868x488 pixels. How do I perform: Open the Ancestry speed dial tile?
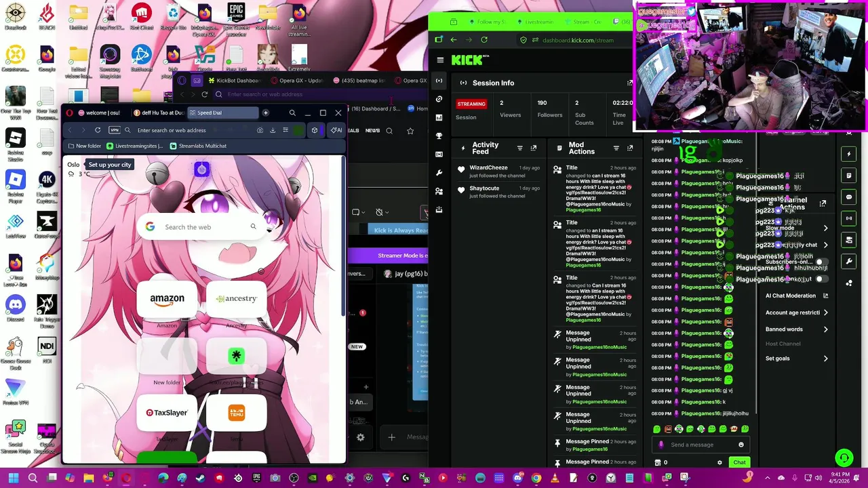[237, 299]
